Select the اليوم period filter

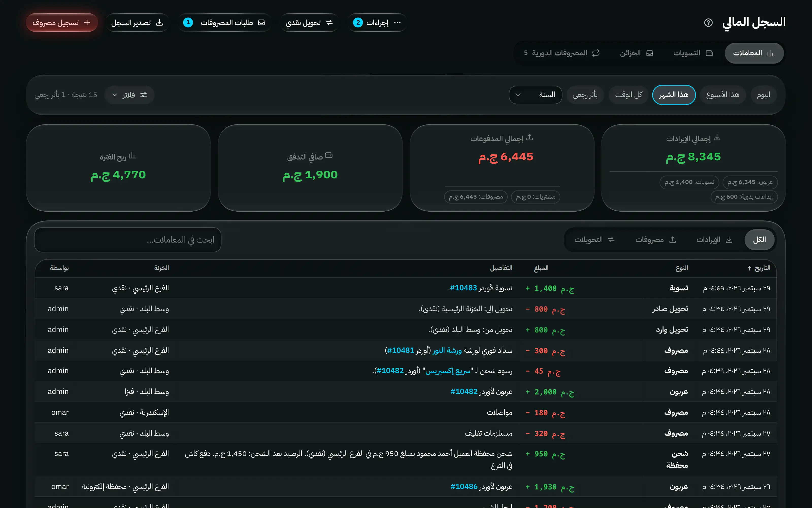click(x=763, y=95)
